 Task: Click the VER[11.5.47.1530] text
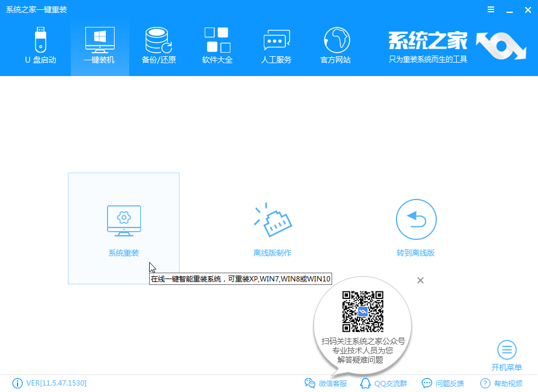[x=56, y=383]
